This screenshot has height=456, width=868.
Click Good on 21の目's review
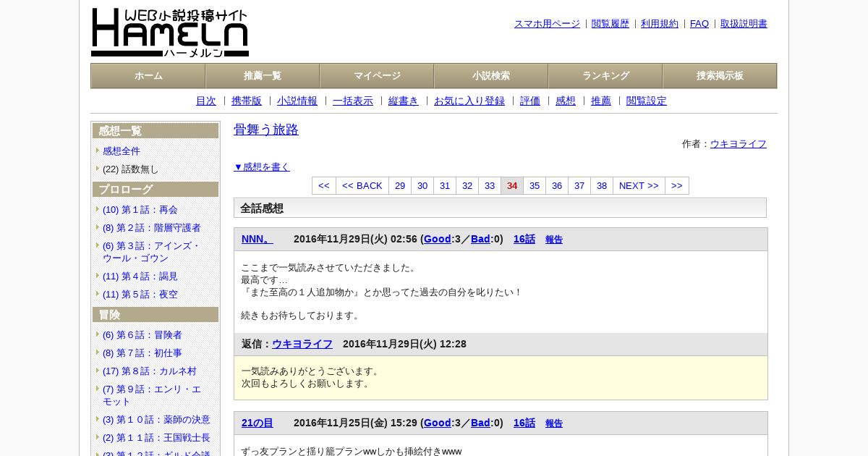(x=438, y=423)
